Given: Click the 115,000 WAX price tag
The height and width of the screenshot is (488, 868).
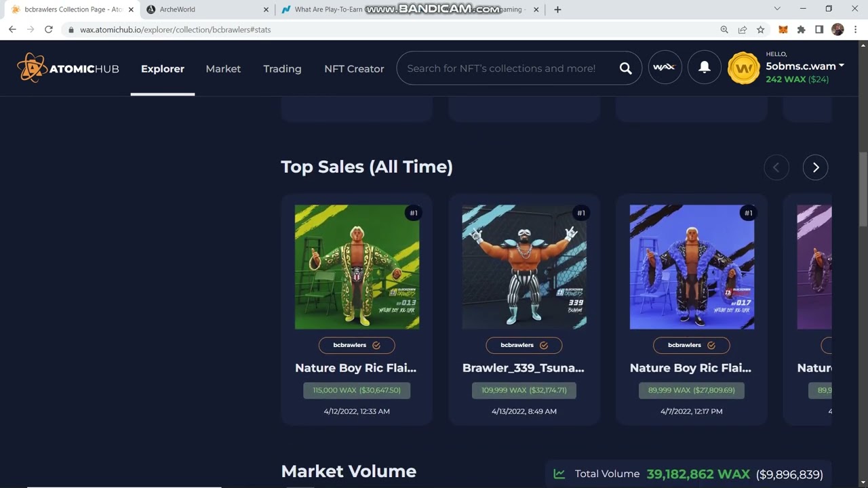Looking at the screenshot, I should 357,390.
